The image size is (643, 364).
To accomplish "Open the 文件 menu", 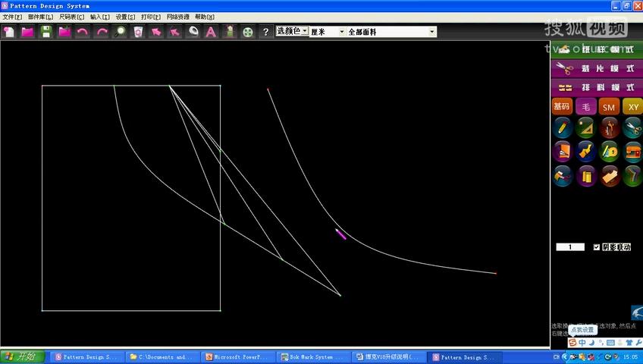I will [12, 17].
